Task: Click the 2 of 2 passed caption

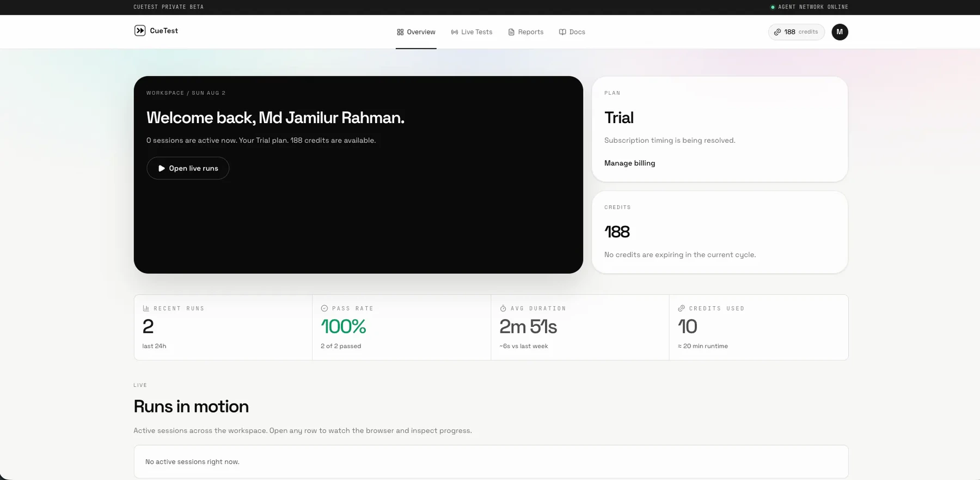Action: (x=341, y=346)
